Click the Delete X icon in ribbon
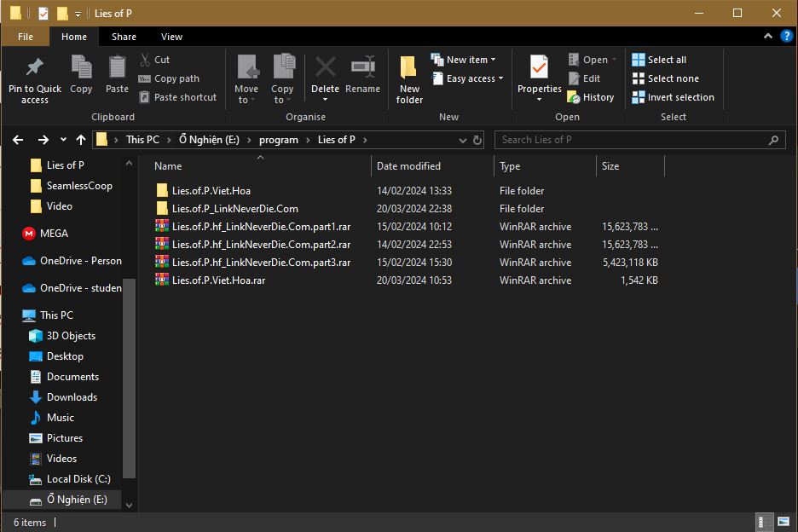The width and height of the screenshot is (798, 532). [325, 68]
